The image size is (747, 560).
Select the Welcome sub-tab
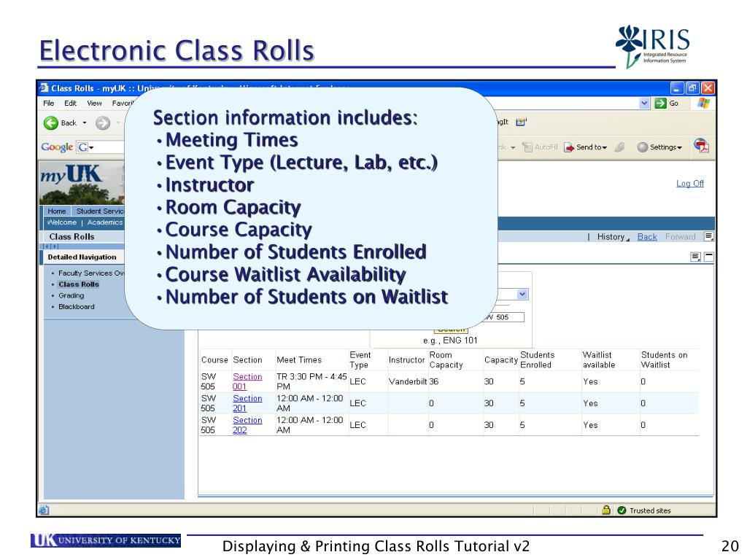(61, 222)
